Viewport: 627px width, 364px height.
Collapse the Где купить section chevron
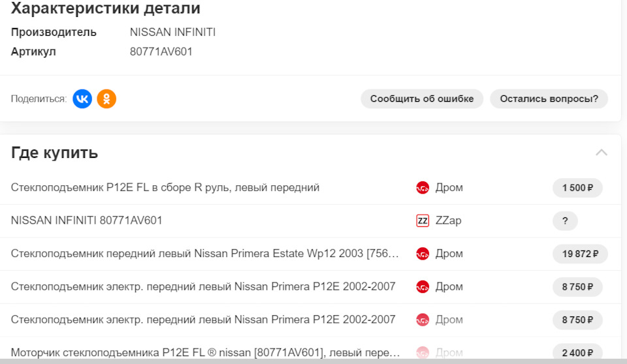(x=602, y=153)
